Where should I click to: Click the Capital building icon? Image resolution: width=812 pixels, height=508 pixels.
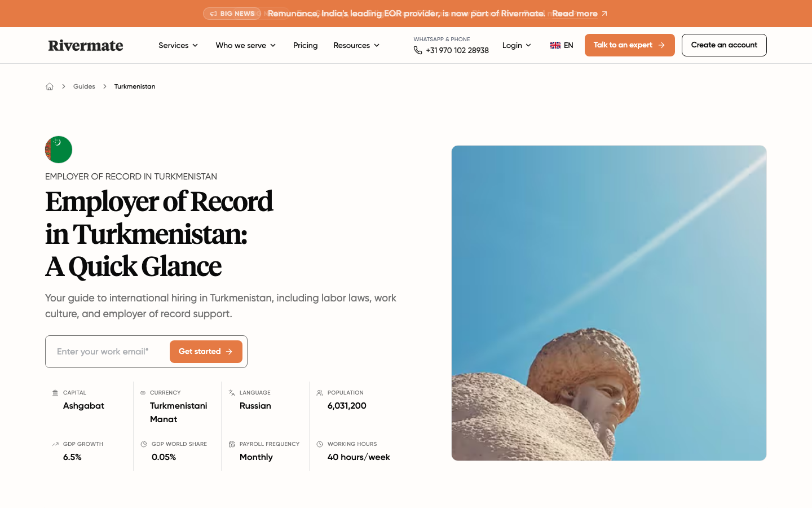tap(55, 393)
